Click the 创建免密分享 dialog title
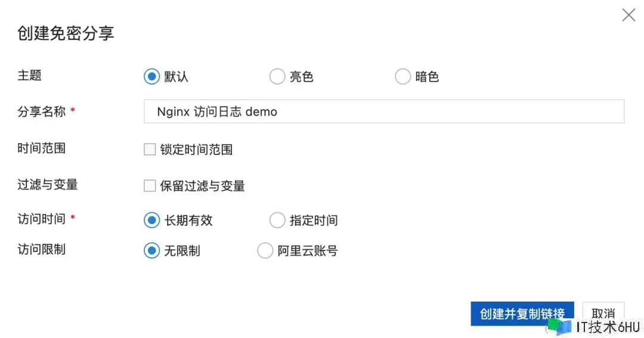 click(66, 33)
